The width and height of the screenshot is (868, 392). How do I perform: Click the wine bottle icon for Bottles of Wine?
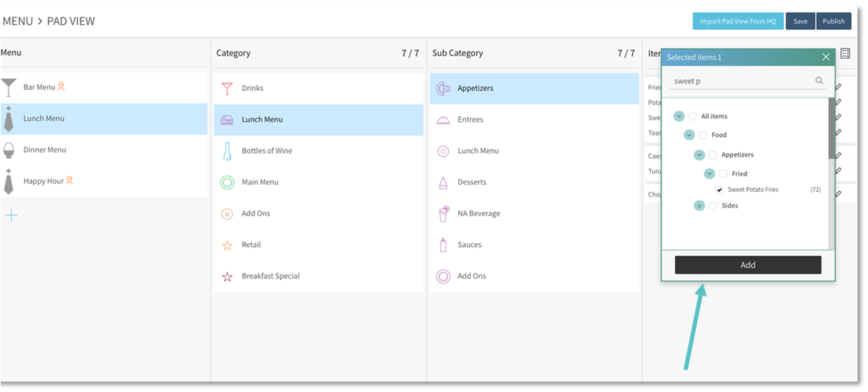pyautogui.click(x=227, y=151)
